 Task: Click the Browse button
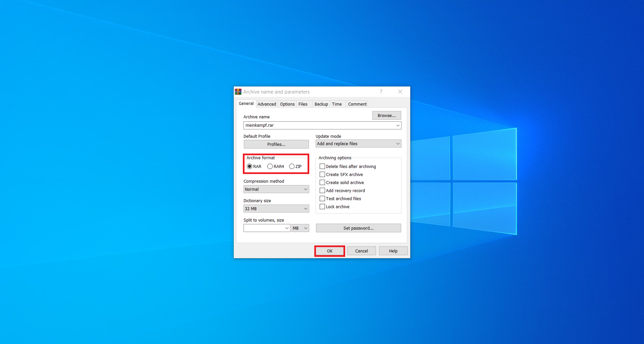pos(386,115)
